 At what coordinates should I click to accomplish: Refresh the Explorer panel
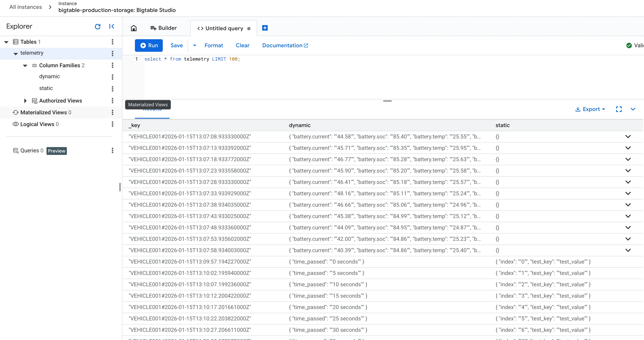(97, 26)
